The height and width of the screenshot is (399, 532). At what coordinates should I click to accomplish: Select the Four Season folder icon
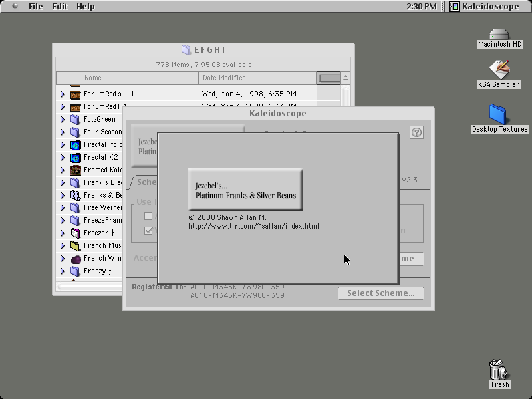[75, 132]
